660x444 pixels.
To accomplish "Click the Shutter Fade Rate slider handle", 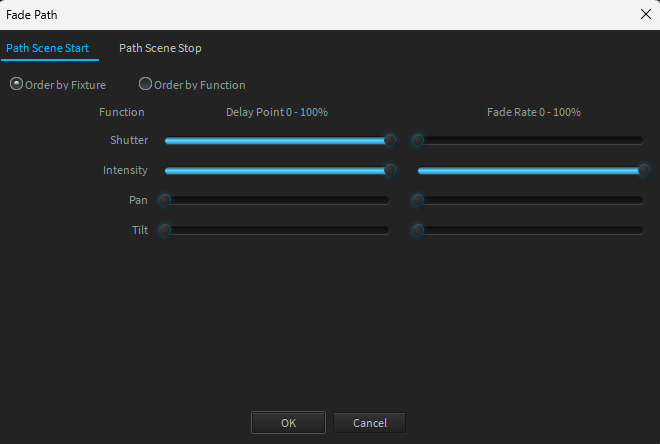I will (x=418, y=140).
